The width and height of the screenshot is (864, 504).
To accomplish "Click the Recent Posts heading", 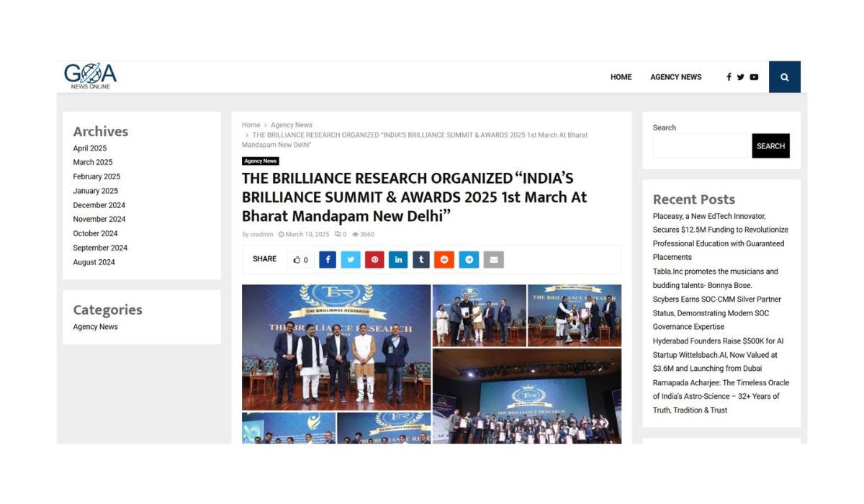I will [693, 199].
